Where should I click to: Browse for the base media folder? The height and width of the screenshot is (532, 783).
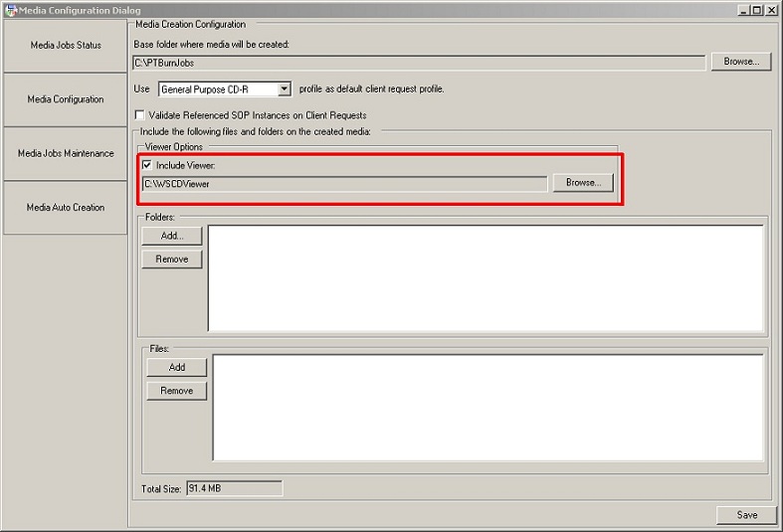[741, 62]
